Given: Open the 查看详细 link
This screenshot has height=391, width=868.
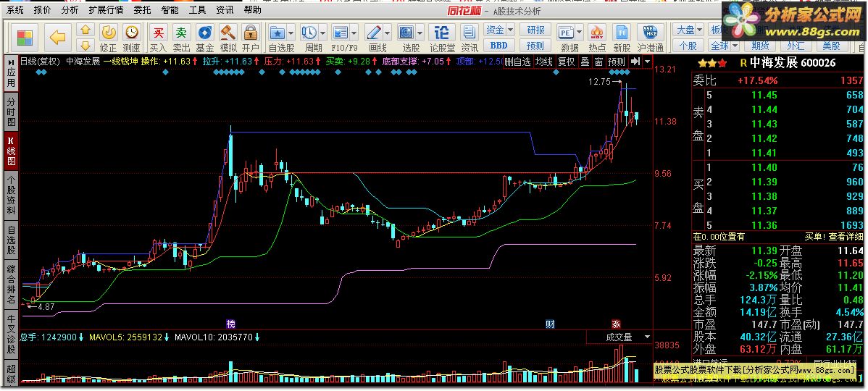Looking at the screenshot, I should pyautogui.click(x=846, y=237).
